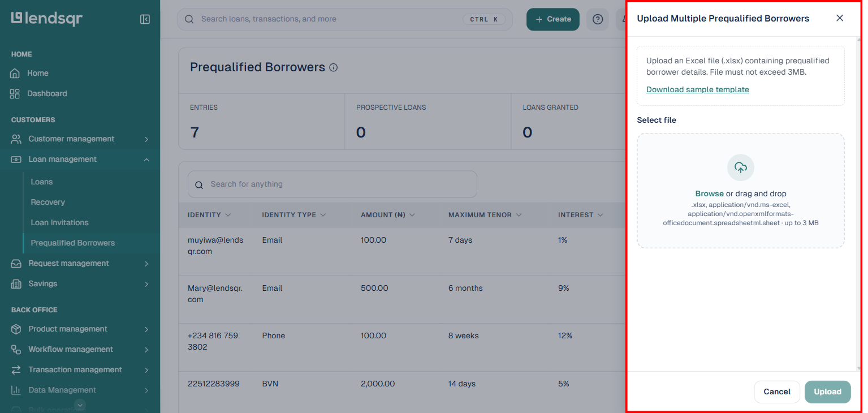Image resolution: width=868 pixels, height=413 pixels.
Task: Open the MAXIMUM TENOR column dropdown
Action: coord(519,215)
